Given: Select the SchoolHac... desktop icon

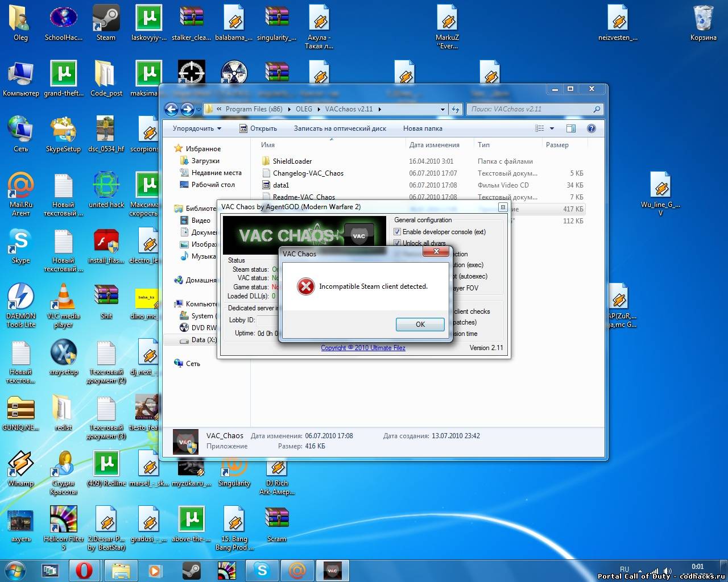Looking at the screenshot, I should pyautogui.click(x=63, y=24).
